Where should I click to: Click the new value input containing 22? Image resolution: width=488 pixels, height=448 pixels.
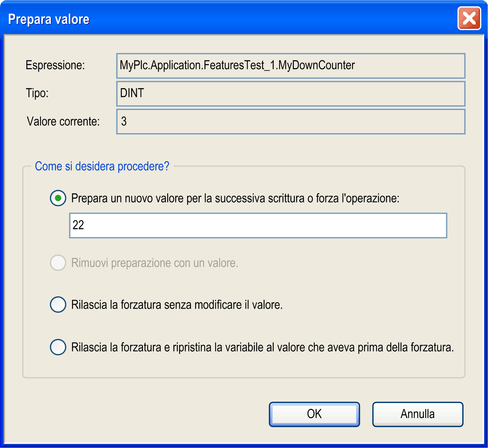coord(258,225)
